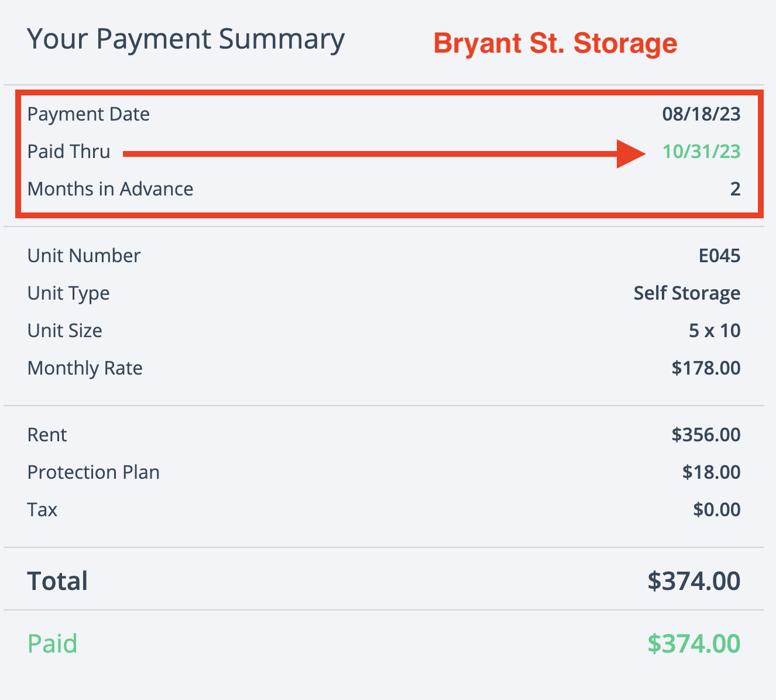776x700 pixels.
Task: Select the Months in Advance value 2
Action: coord(735,189)
